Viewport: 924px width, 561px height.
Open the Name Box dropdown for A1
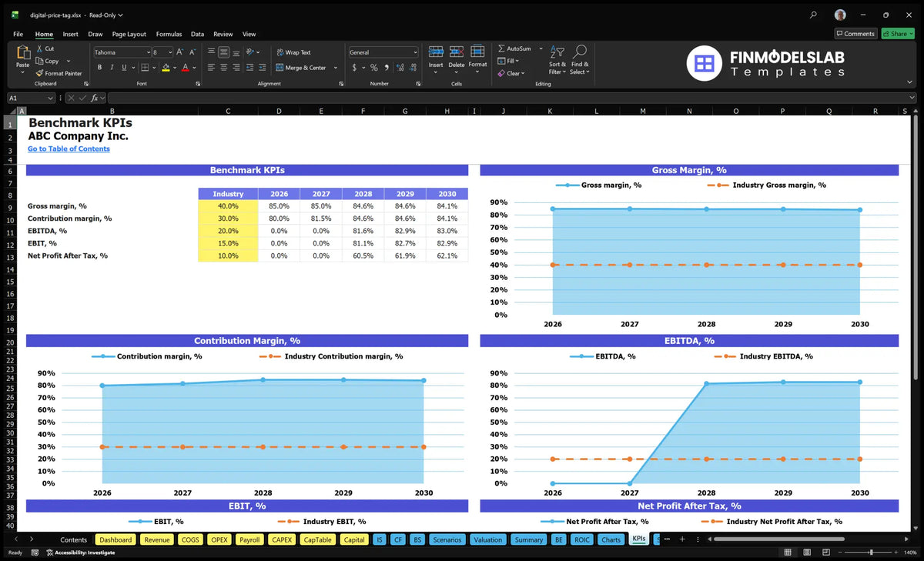[50, 98]
